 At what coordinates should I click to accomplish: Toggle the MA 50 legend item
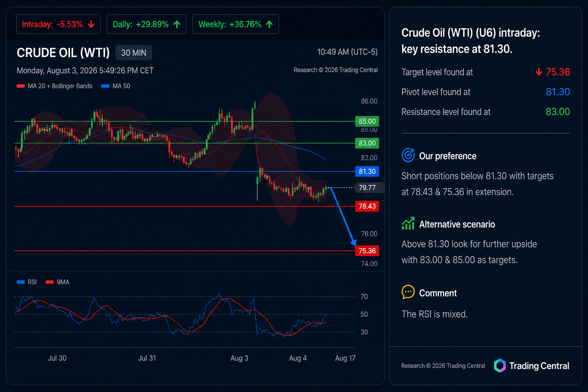pyautogui.click(x=116, y=86)
